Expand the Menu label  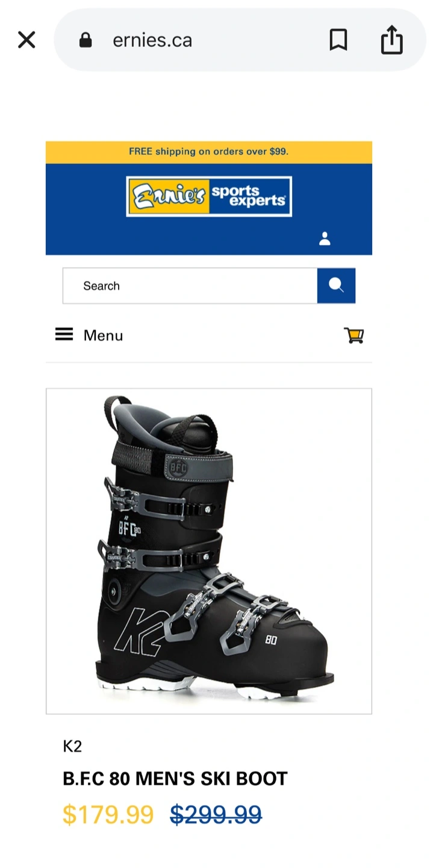pyautogui.click(x=103, y=336)
